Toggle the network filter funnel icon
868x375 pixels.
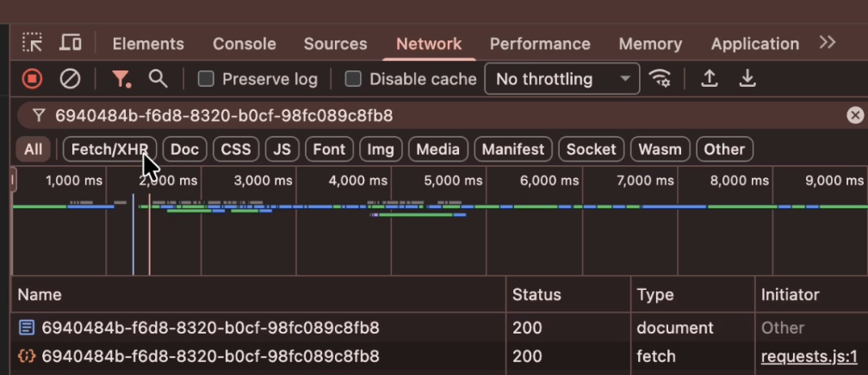(x=121, y=79)
